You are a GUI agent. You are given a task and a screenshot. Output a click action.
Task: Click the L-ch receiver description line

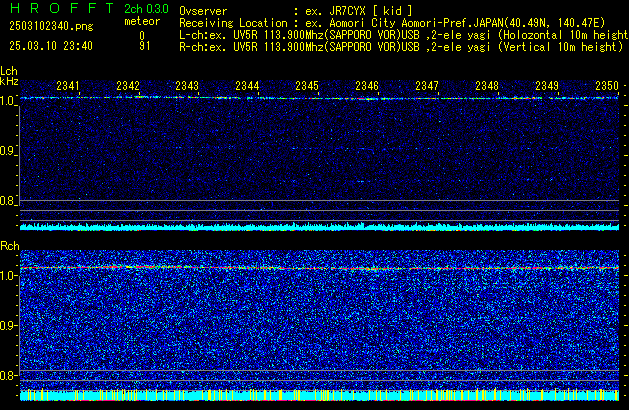pyautogui.click(x=404, y=35)
